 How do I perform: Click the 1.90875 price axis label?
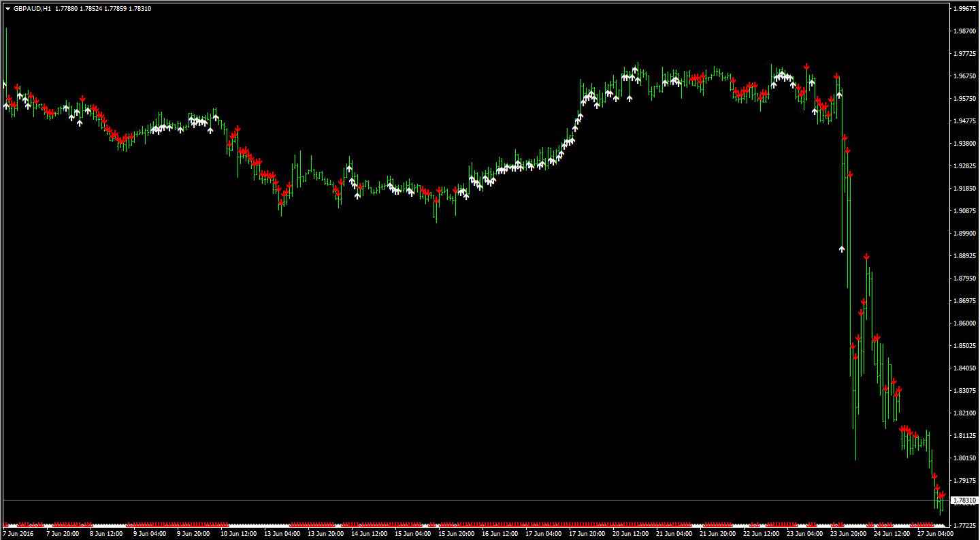click(965, 211)
